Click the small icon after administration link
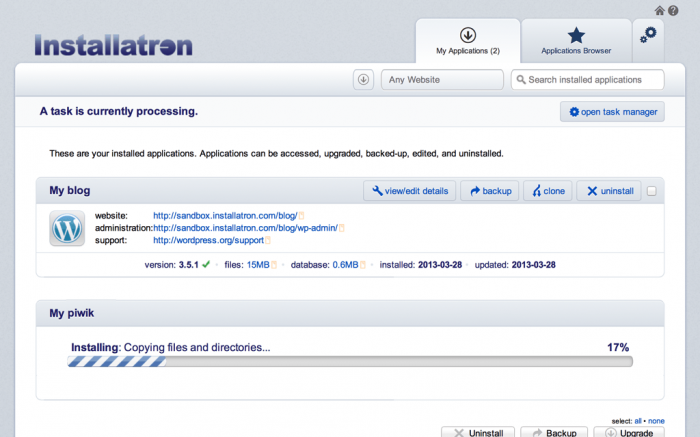 [x=342, y=228]
